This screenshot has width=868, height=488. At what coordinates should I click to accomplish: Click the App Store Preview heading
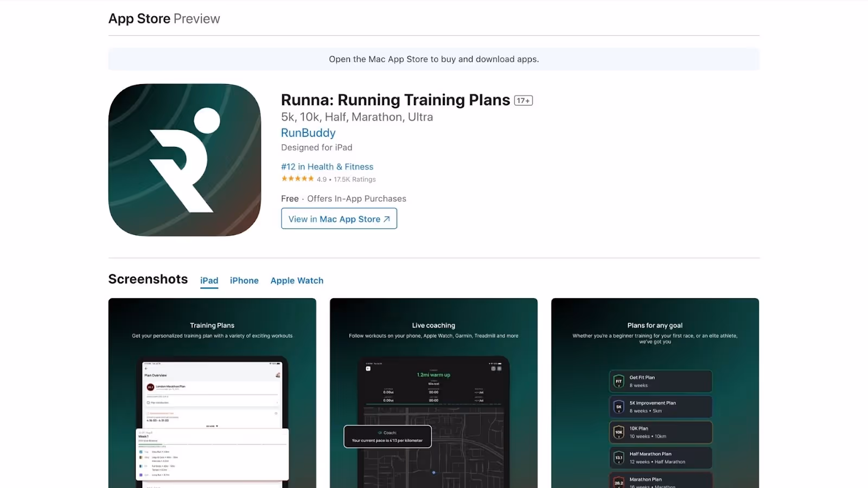pyautogui.click(x=164, y=18)
